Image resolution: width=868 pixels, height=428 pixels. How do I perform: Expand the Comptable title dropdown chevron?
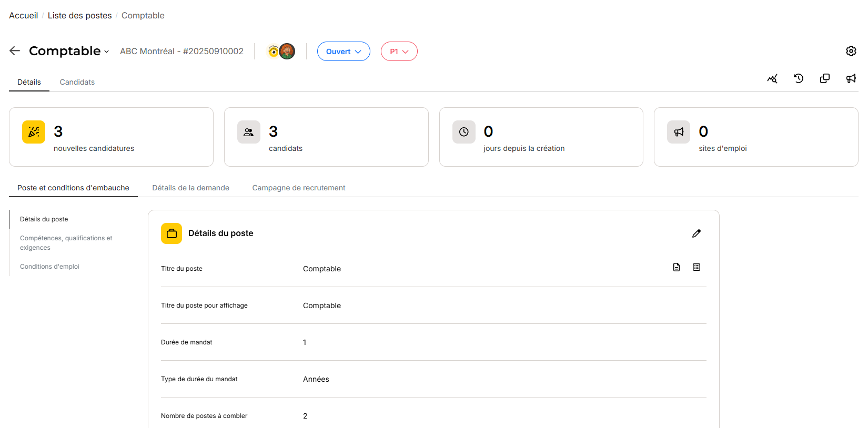pyautogui.click(x=106, y=52)
